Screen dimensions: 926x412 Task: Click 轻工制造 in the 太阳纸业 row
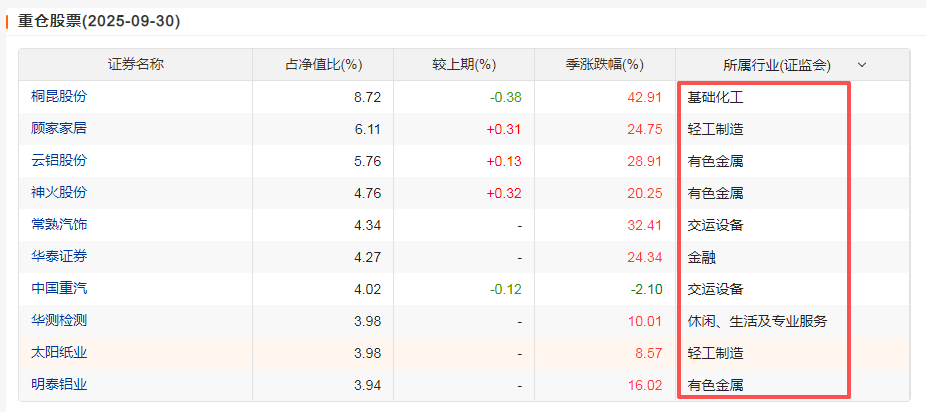pos(715,354)
